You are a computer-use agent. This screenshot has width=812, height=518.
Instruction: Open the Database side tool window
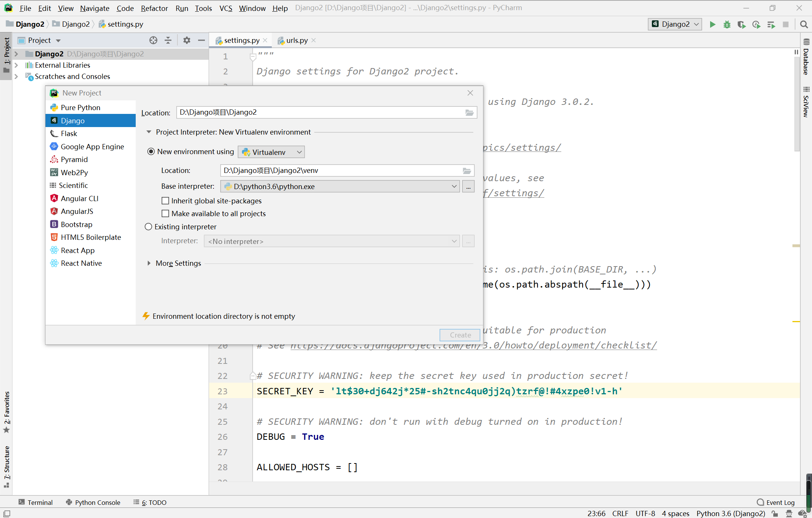pos(806,57)
